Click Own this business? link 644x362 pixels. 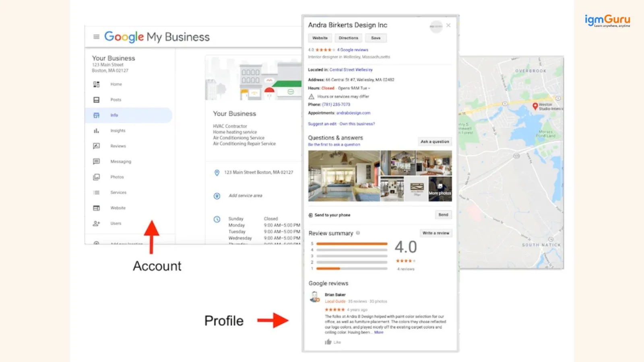point(357,124)
